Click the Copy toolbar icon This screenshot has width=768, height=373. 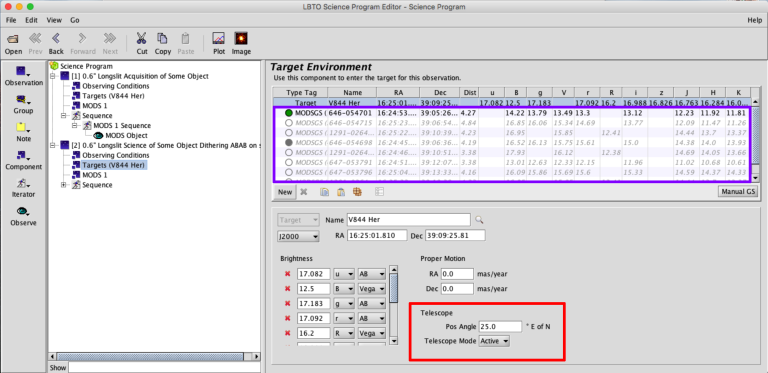click(x=163, y=44)
